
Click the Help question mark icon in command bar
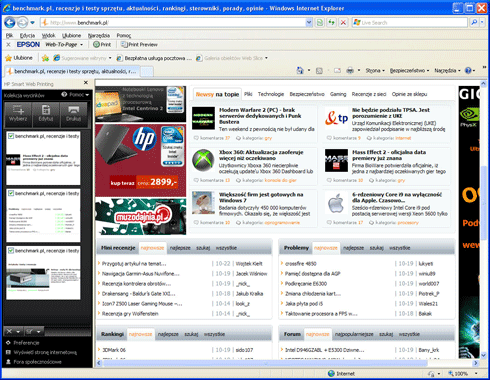pyautogui.click(x=468, y=70)
